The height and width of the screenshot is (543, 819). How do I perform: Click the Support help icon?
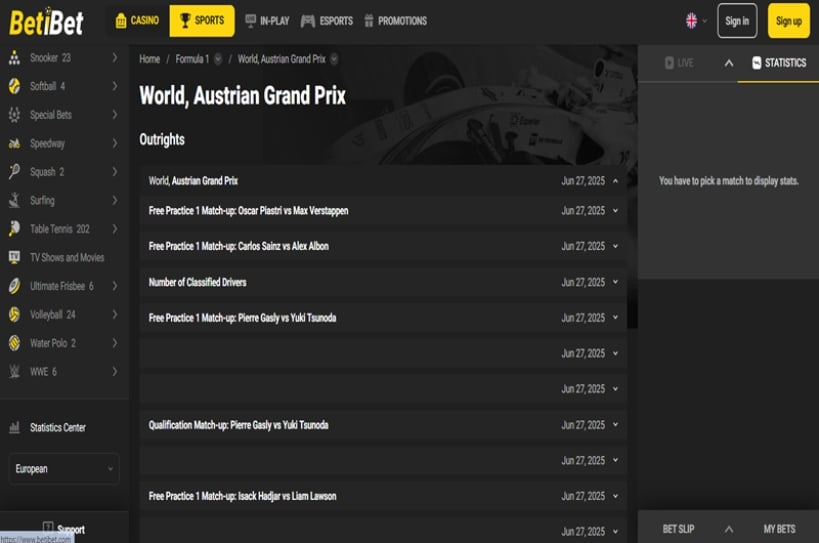48,527
